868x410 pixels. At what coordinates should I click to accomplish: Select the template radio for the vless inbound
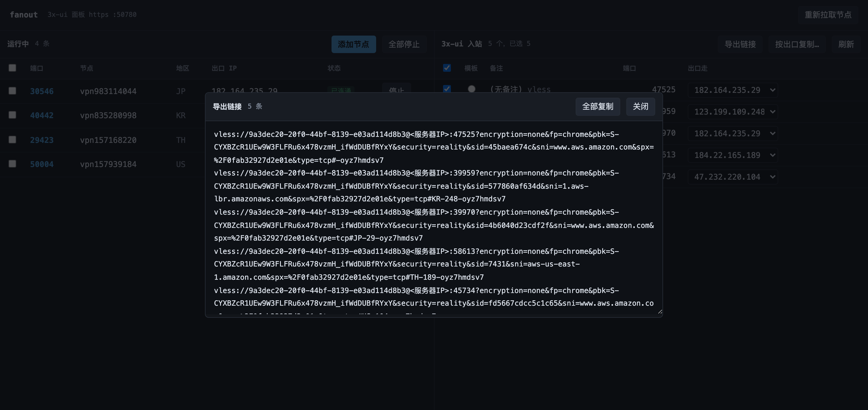tap(471, 89)
